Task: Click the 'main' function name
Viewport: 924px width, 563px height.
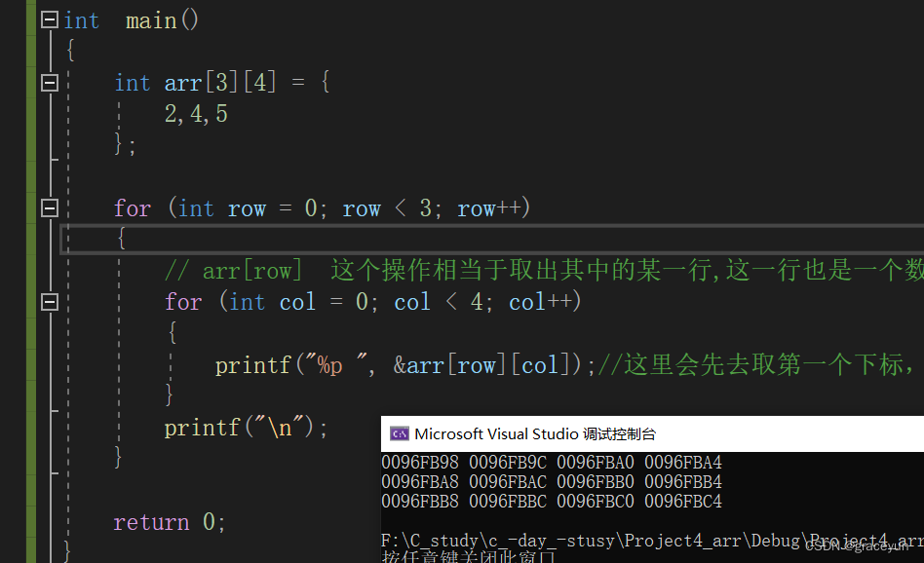Action: pyautogui.click(x=151, y=21)
